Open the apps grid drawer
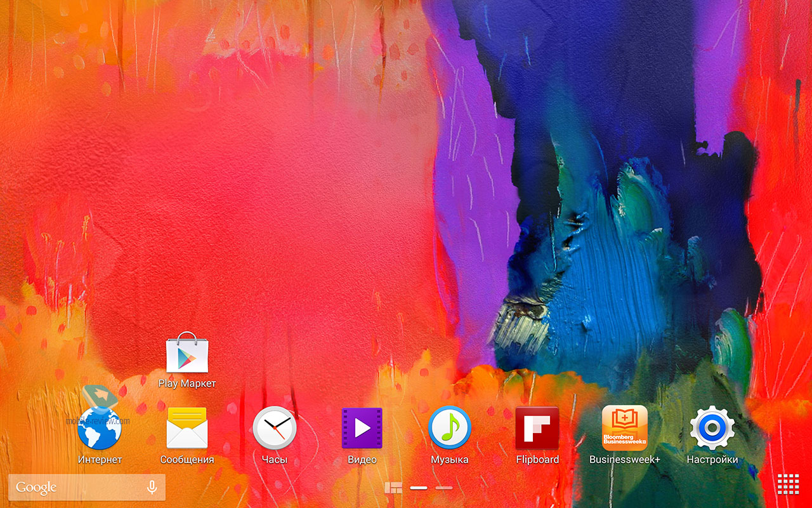The image size is (812, 508). [x=788, y=484]
